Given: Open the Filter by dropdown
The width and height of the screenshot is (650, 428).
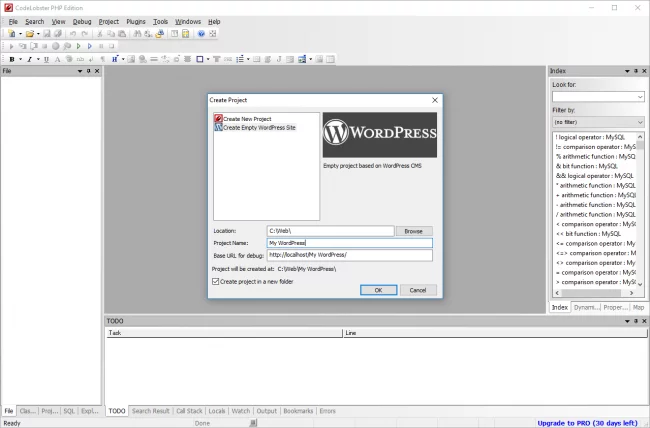Looking at the screenshot, I should (598, 122).
